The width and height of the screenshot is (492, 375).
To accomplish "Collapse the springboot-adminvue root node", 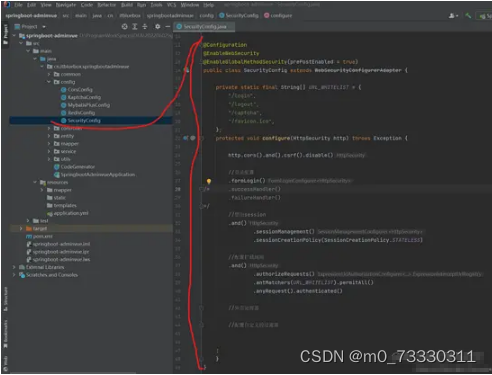I will click(x=14, y=35).
